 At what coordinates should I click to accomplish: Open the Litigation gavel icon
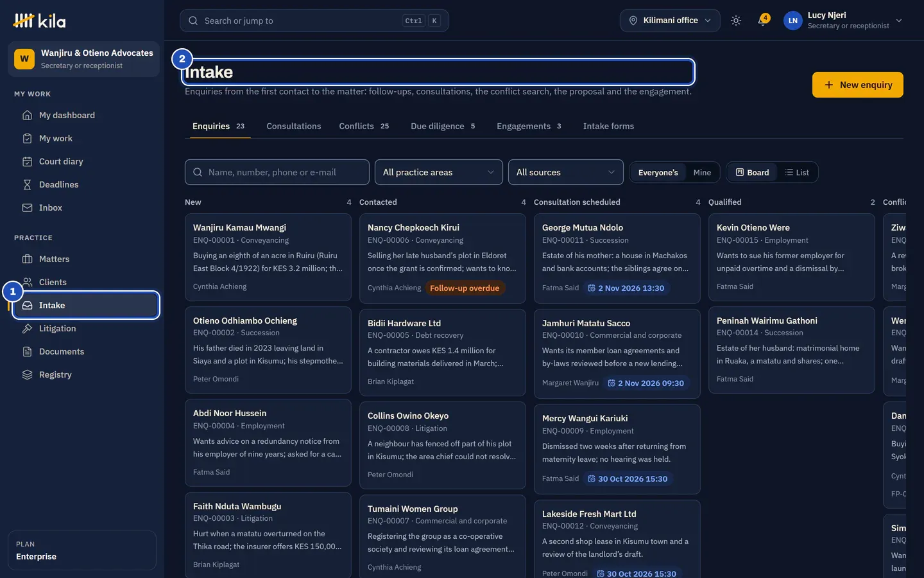(x=27, y=328)
